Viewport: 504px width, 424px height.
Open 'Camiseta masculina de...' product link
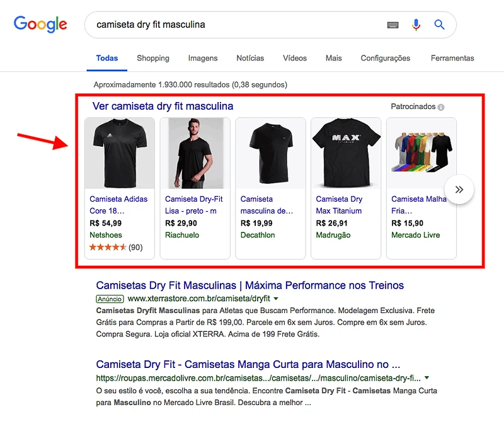tap(266, 205)
